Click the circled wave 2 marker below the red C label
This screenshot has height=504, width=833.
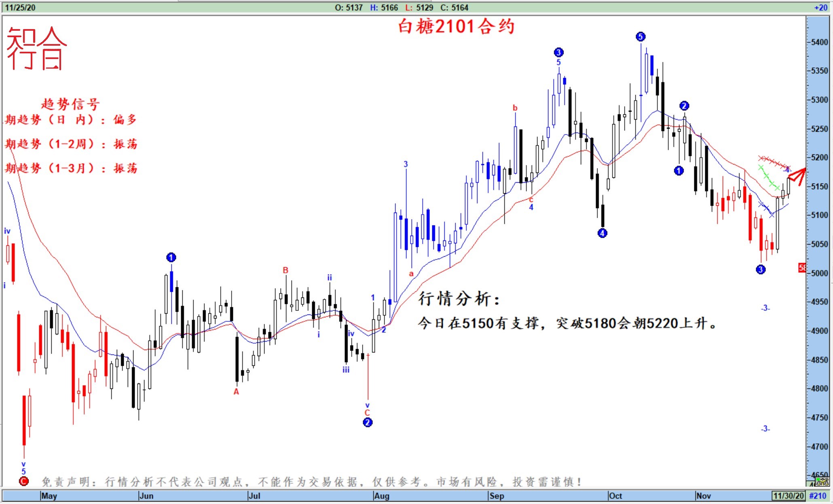367,422
